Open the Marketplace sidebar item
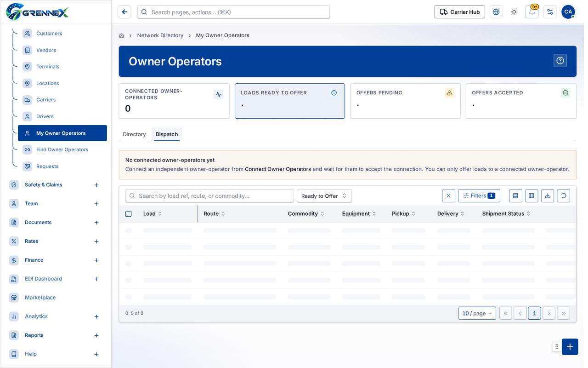Viewport: 588px width, 368px height. tap(56, 298)
